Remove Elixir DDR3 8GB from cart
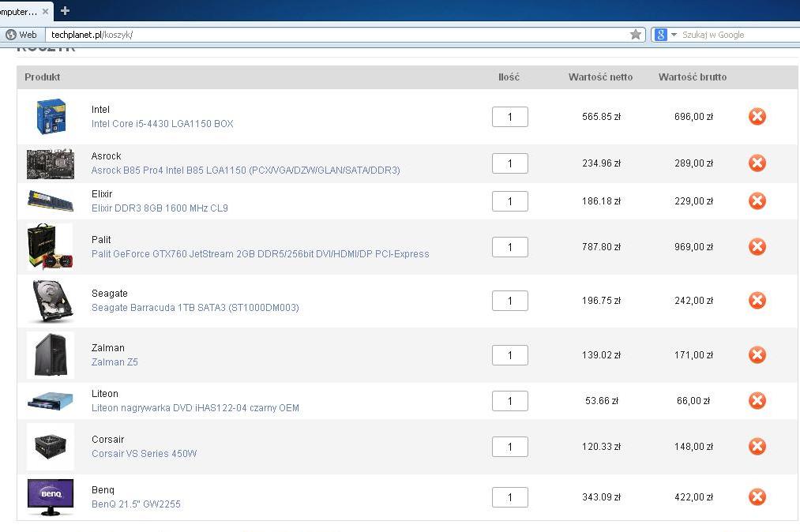Viewport: 800px width, 532px height. [x=757, y=200]
